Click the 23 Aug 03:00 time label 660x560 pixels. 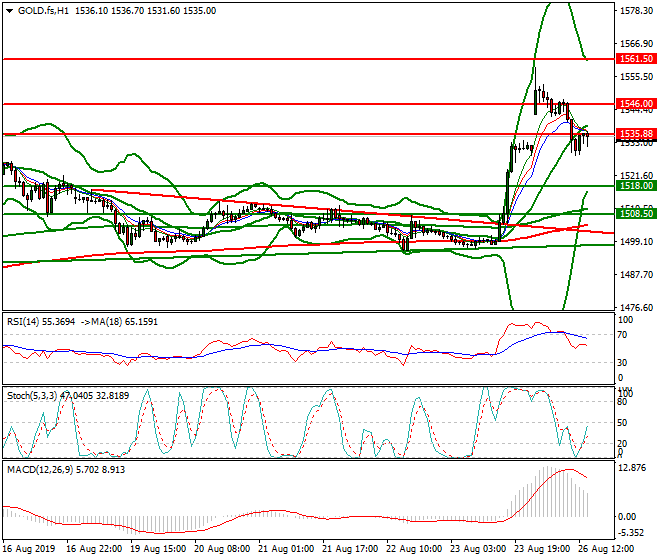(x=478, y=549)
